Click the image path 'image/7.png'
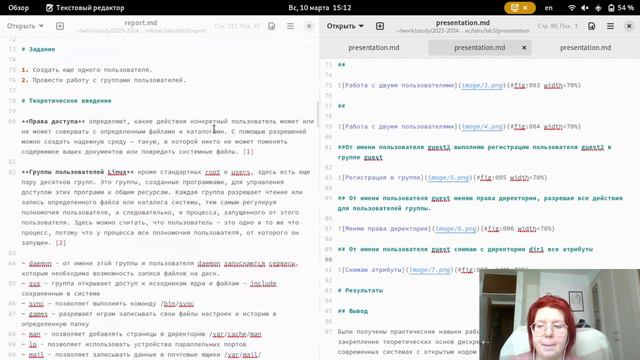640x360 pixels. (430, 270)
